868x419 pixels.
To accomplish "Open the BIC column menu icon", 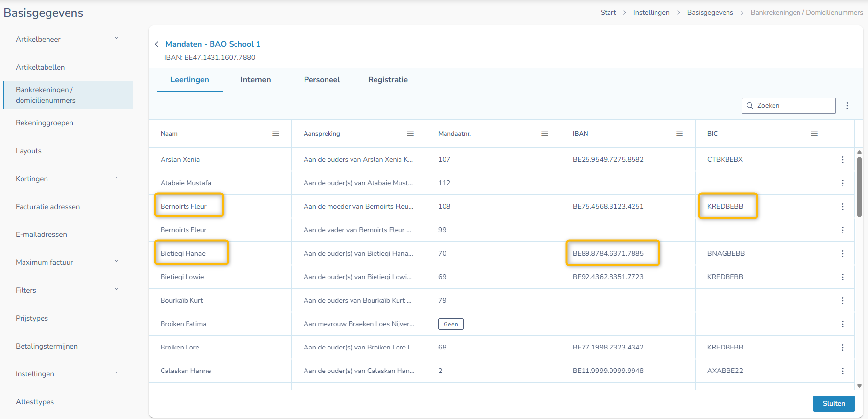I will pos(814,134).
